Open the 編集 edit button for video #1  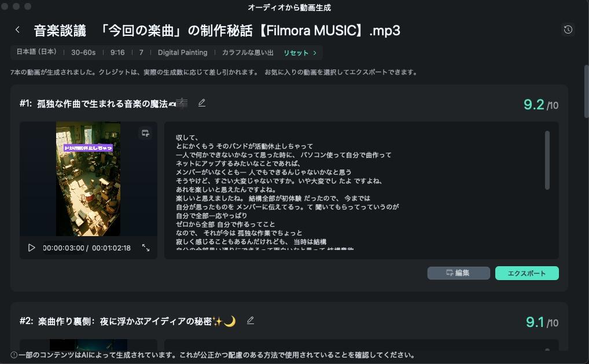click(459, 273)
